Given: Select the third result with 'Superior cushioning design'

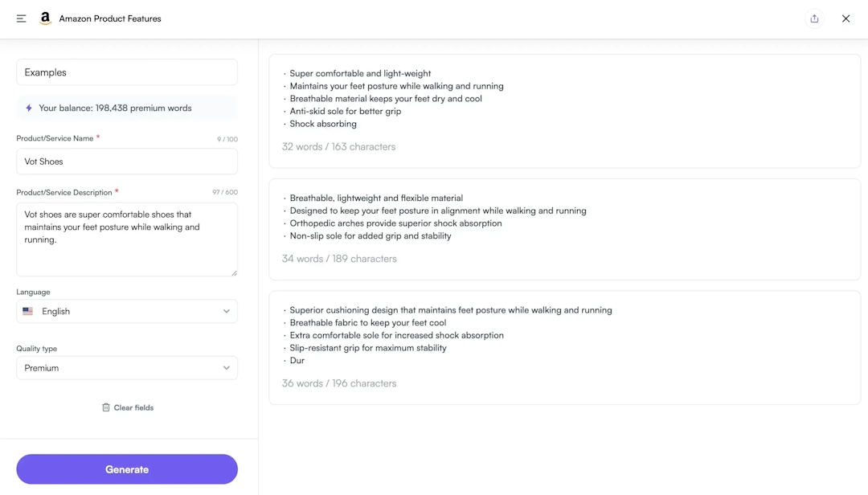Looking at the screenshot, I should point(564,347).
